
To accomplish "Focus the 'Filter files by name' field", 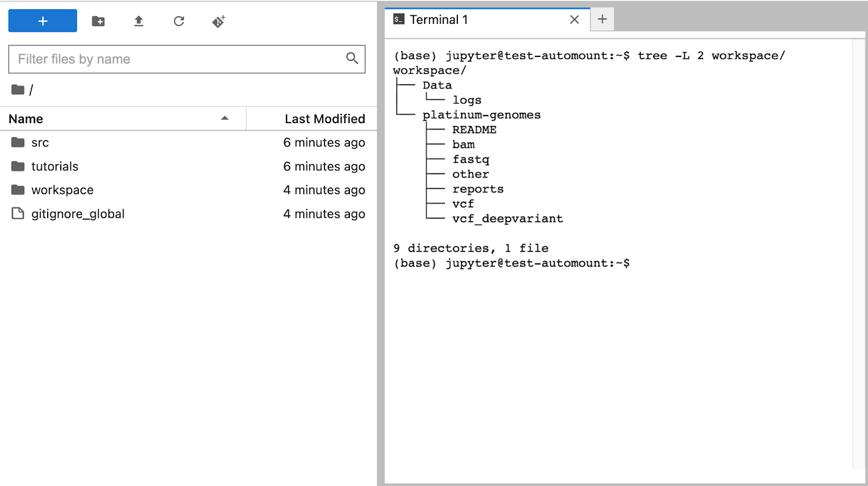I will pos(187,59).
